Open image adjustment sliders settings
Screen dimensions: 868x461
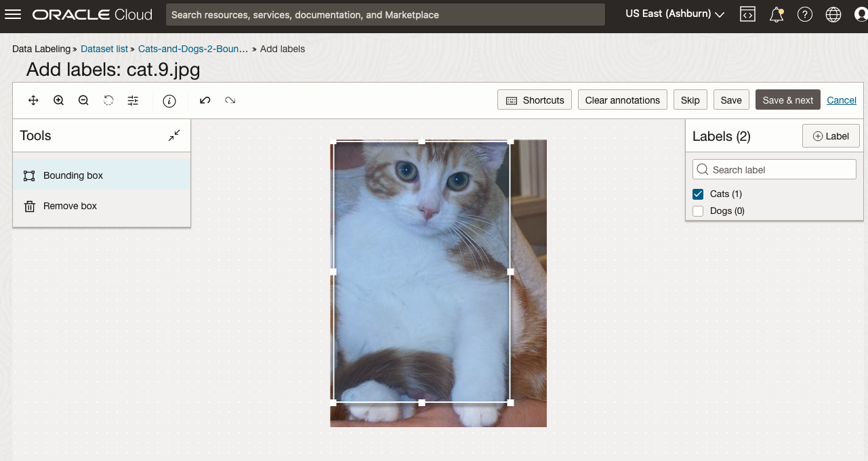tap(133, 100)
